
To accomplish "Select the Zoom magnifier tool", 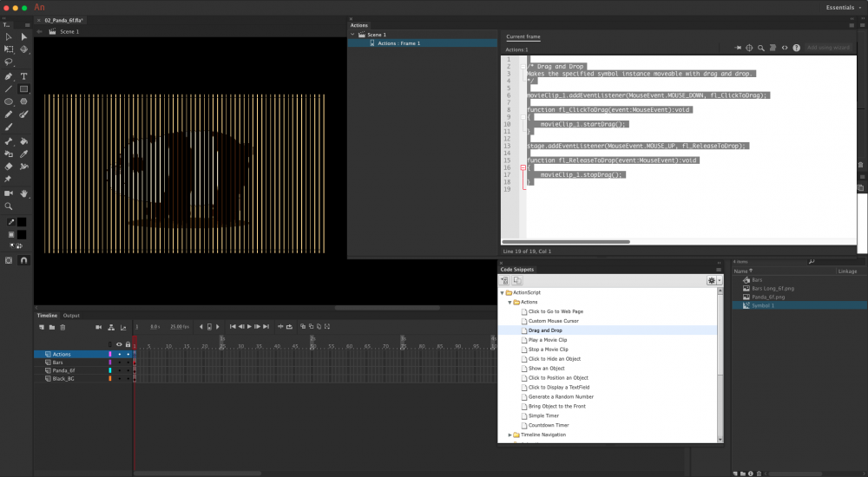I will [9, 206].
